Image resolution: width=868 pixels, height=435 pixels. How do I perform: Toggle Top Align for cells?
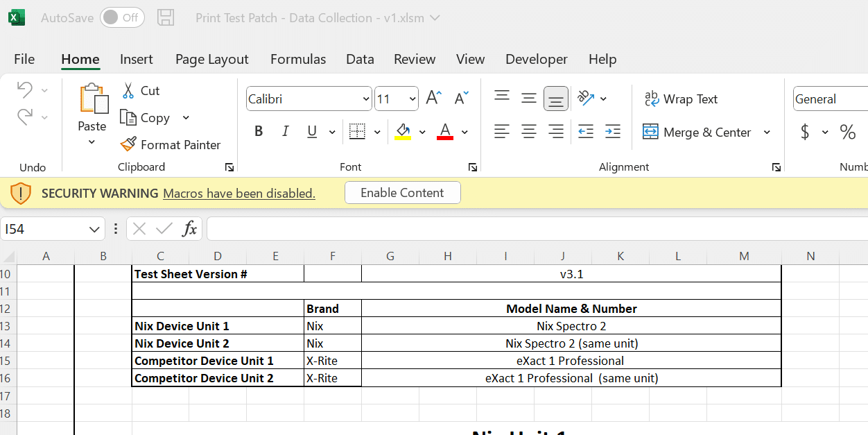point(502,97)
